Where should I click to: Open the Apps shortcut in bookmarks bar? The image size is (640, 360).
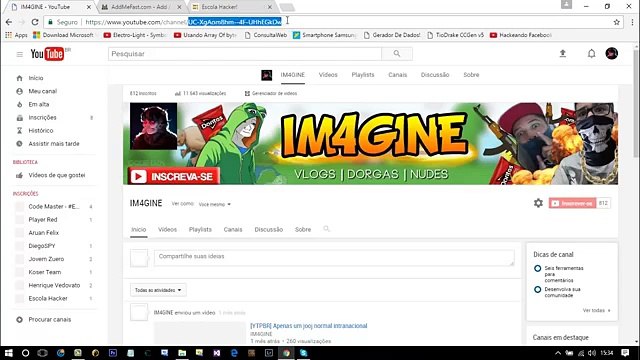[x=16, y=35]
